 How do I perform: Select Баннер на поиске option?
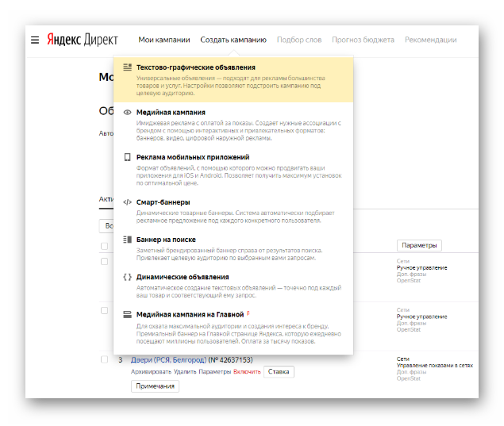[x=233, y=248]
